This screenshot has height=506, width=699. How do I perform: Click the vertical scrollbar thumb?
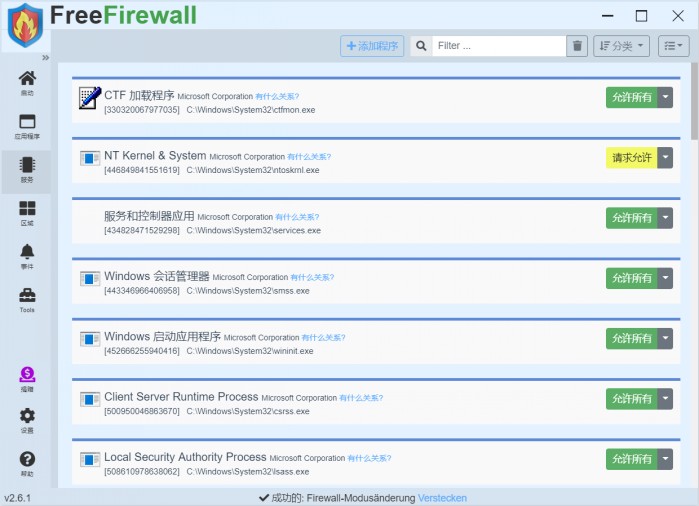(694, 101)
